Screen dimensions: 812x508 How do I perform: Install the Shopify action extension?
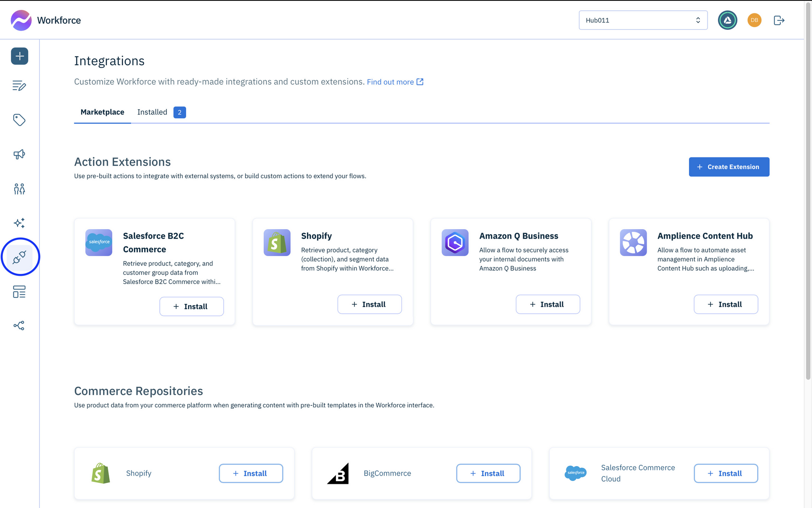(370, 304)
